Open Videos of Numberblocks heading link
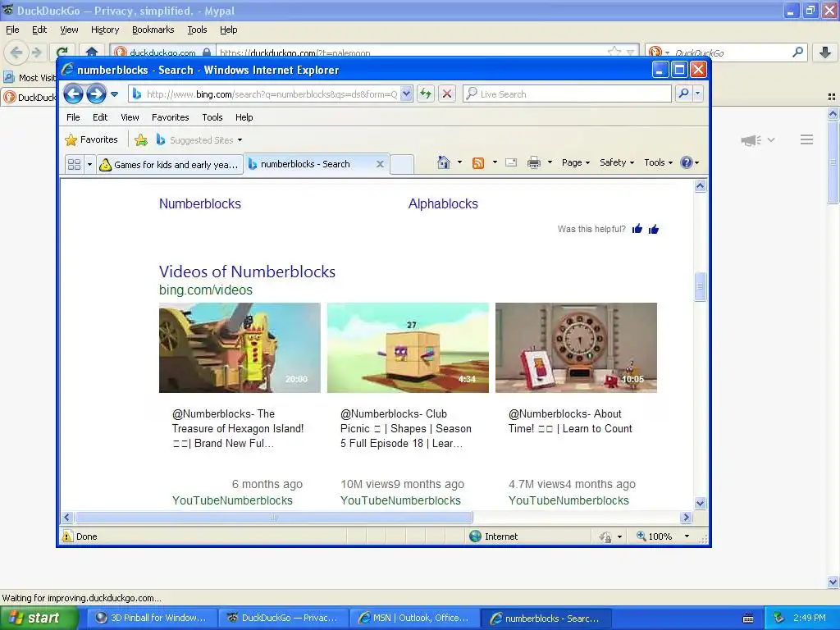 tap(247, 272)
